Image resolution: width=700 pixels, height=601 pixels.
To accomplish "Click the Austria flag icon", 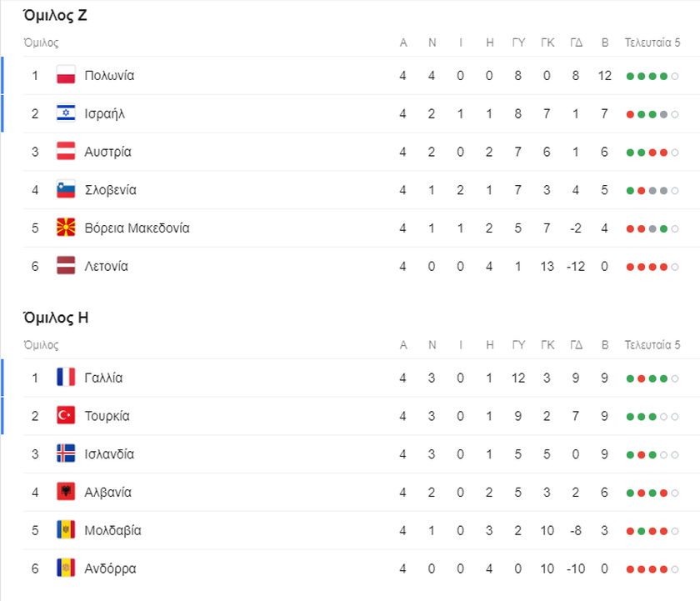I will [66, 152].
